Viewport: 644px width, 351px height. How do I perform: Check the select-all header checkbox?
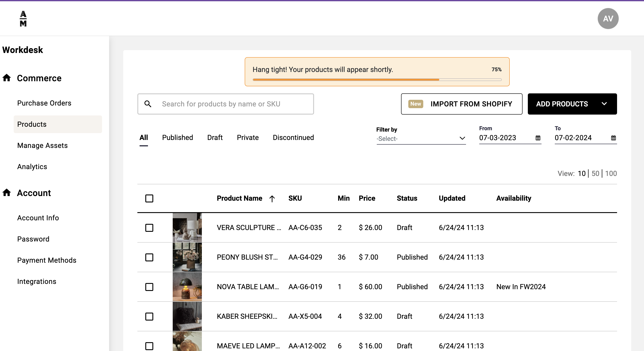coord(149,199)
